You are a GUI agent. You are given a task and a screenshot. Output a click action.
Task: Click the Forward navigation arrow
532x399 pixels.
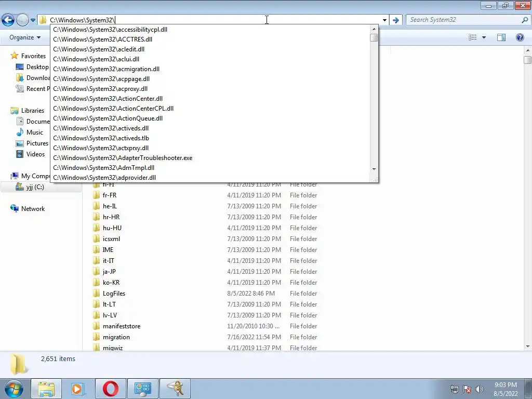(x=22, y=20)
